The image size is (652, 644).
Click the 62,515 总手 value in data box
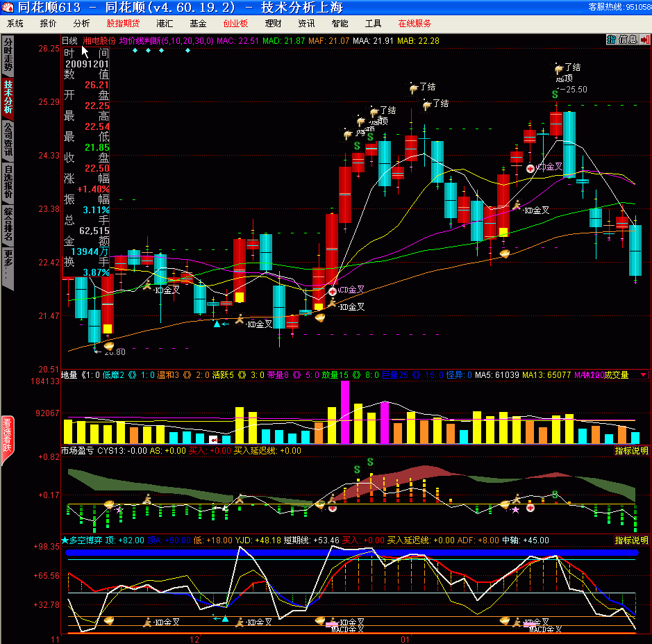[x=94, y=231]
